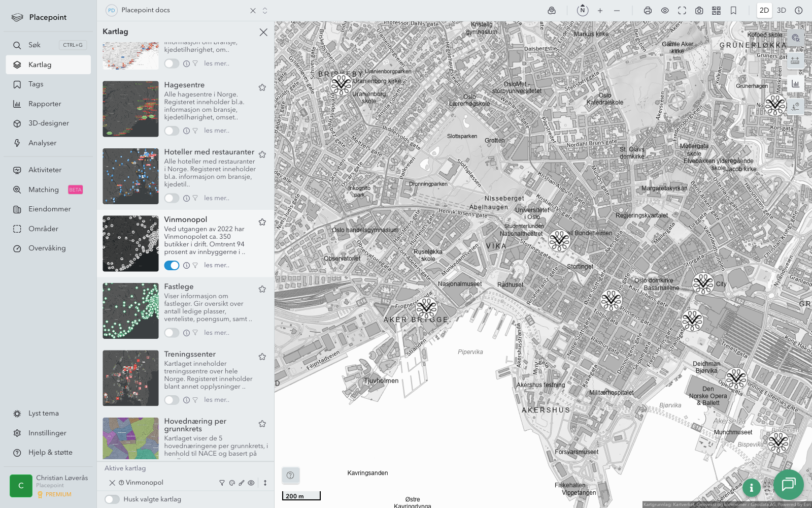This screenshot has width=812, height=508.
Task: Enable the Fastlege layer toggle
Action: [172, 333]
